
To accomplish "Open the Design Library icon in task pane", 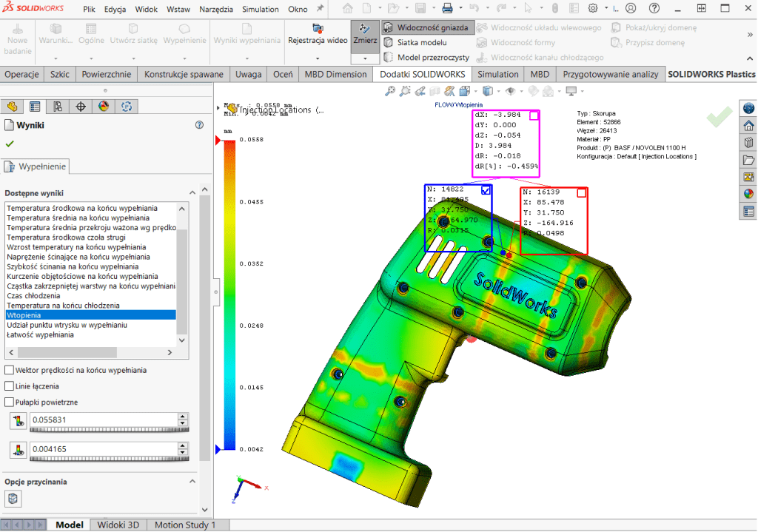I will [x=748, y=143].
